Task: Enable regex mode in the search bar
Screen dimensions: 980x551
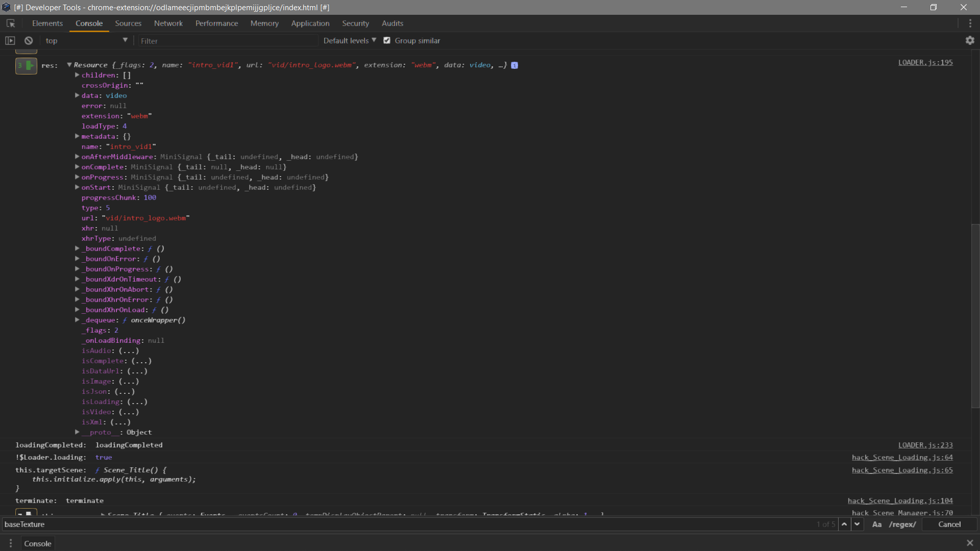Action: [902, 524]
